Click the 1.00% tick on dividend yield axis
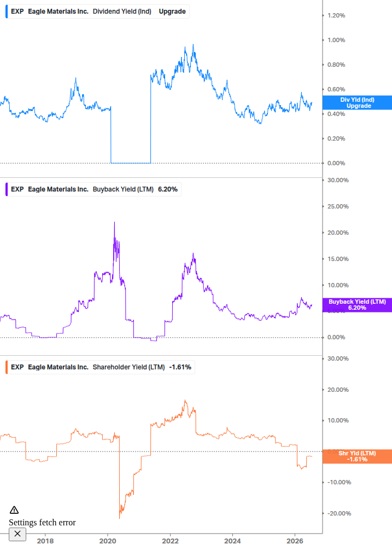392x550 pixels. (x=336, y=40)
